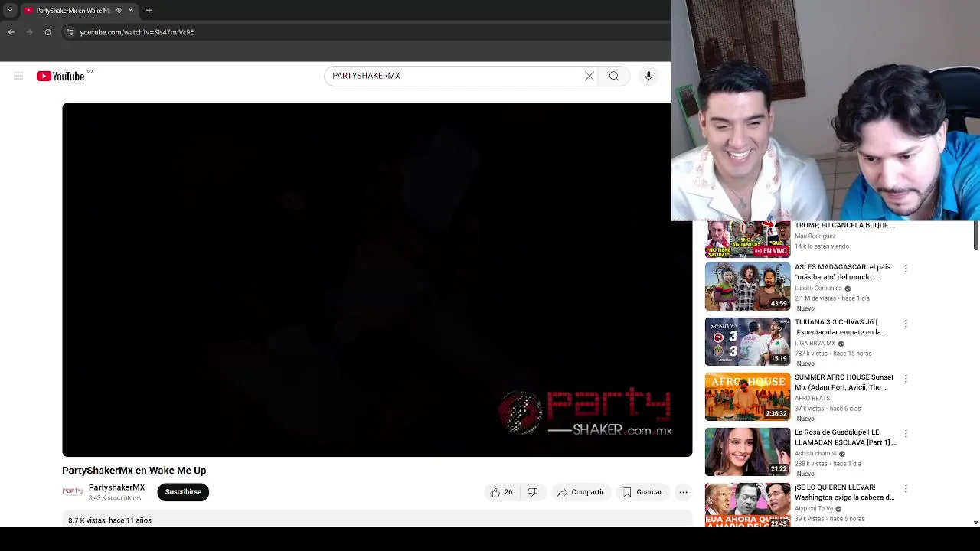980x551 pixels.
Task: Dislike the video with thumbs down
Action: click(532, 492)
